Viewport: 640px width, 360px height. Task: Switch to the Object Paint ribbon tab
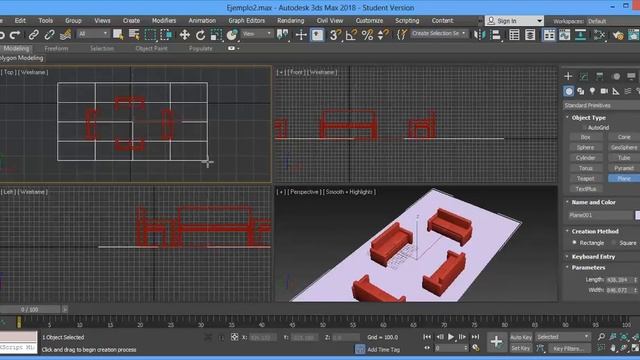151,48
